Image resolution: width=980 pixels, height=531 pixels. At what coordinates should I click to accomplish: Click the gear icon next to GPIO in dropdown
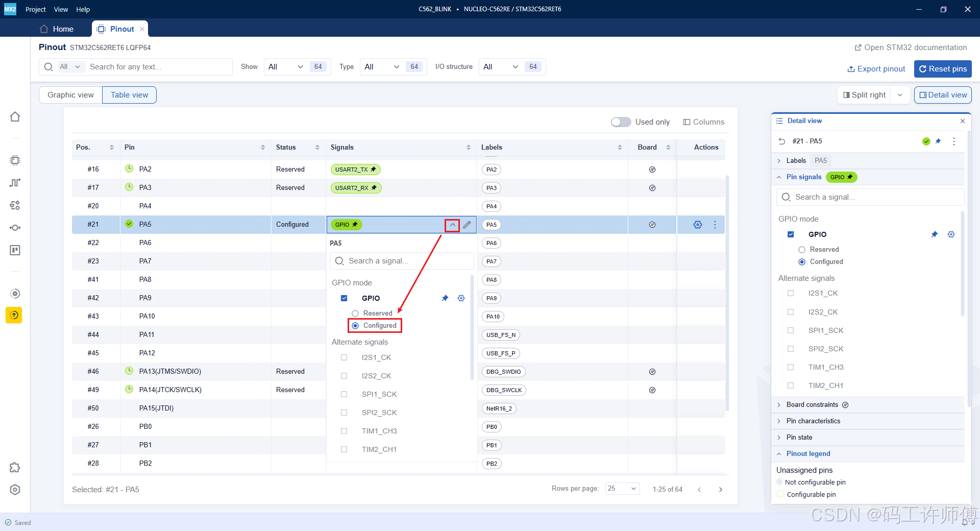(461, 298)
